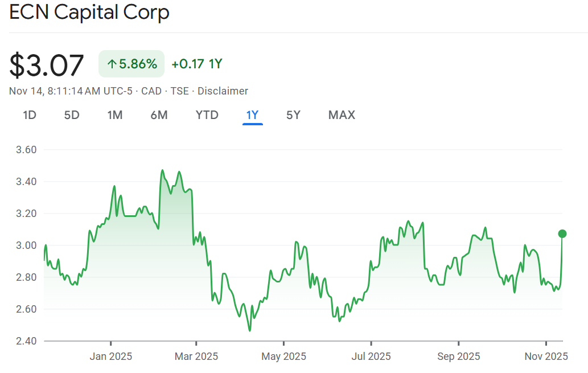Click the $3.07 current price
The image size is (588, 373).
click(x=47, y=65)
